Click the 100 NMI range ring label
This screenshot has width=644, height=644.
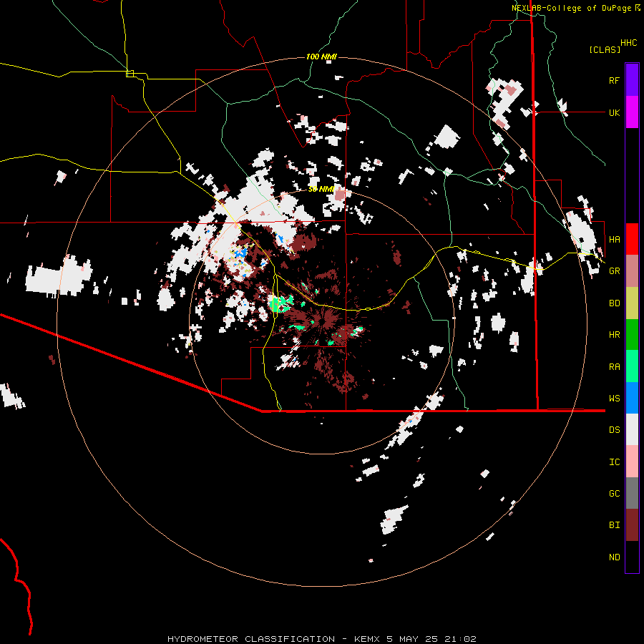point(321,57)
